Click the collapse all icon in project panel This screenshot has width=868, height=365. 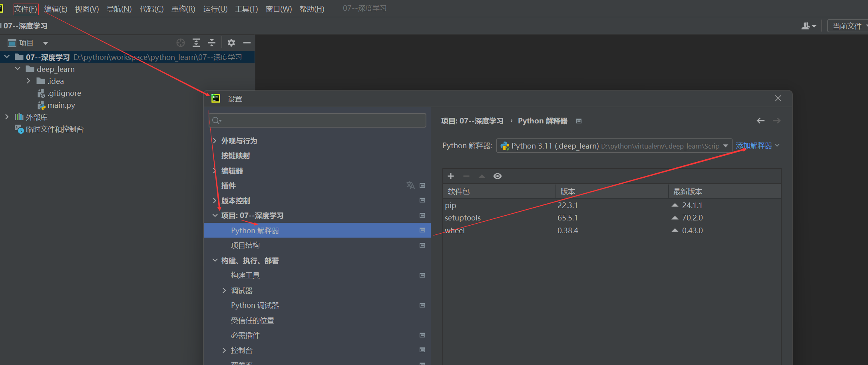click(x=212, y=43)
